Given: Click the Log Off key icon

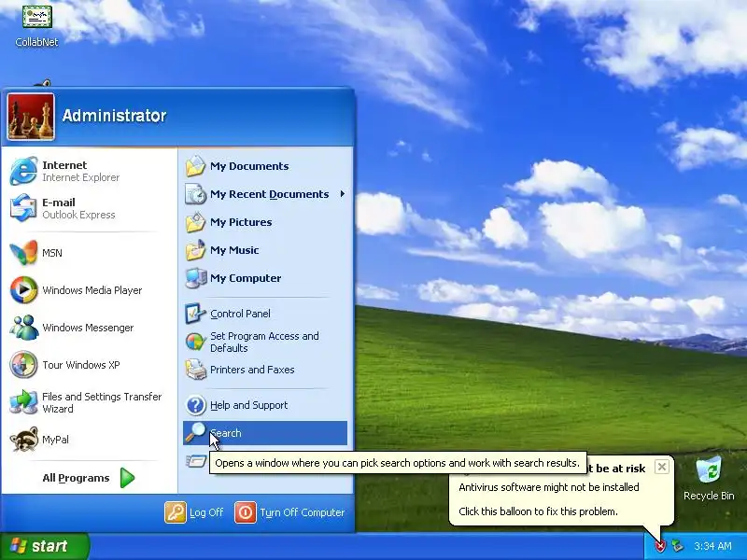Looking at the screenshot, I should [176, 512].
